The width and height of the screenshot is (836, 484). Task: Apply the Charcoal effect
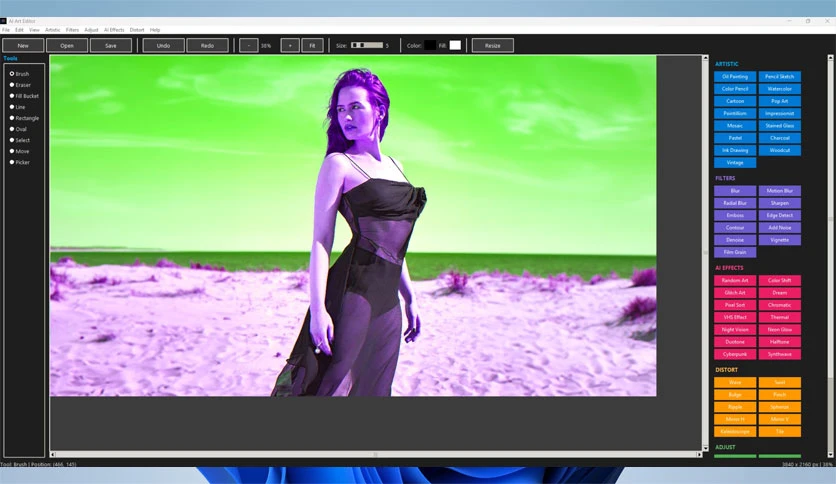(779, 138)
